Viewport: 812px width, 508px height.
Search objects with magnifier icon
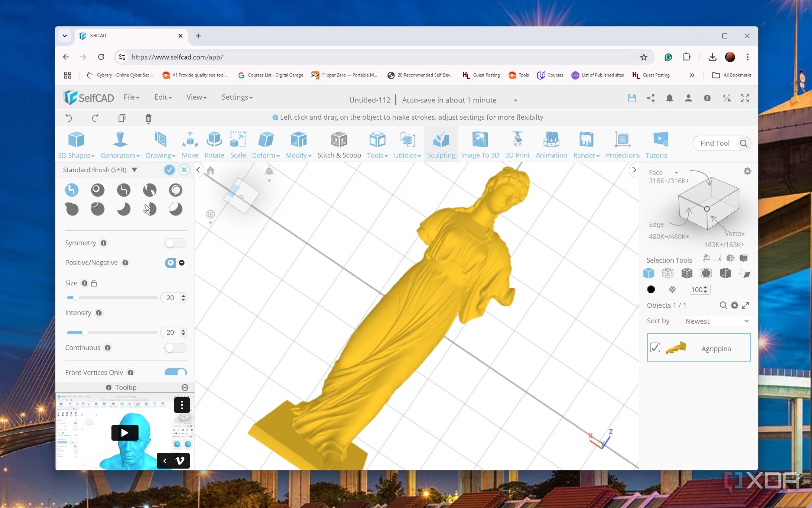coord(723,305)
